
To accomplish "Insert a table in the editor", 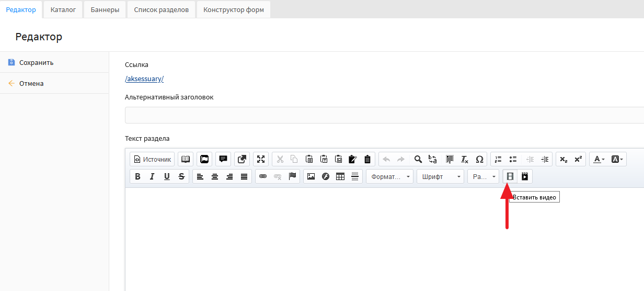I will (340, 177).
